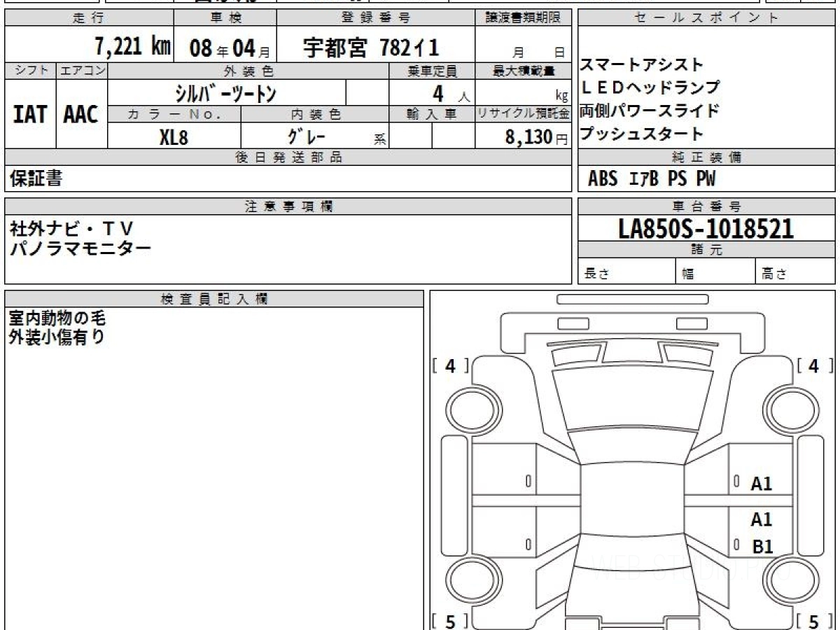Image resolution: width=840 pixels, height=630 pixels.
Task: Click the セールスポイント header
Action: (706, 18)
